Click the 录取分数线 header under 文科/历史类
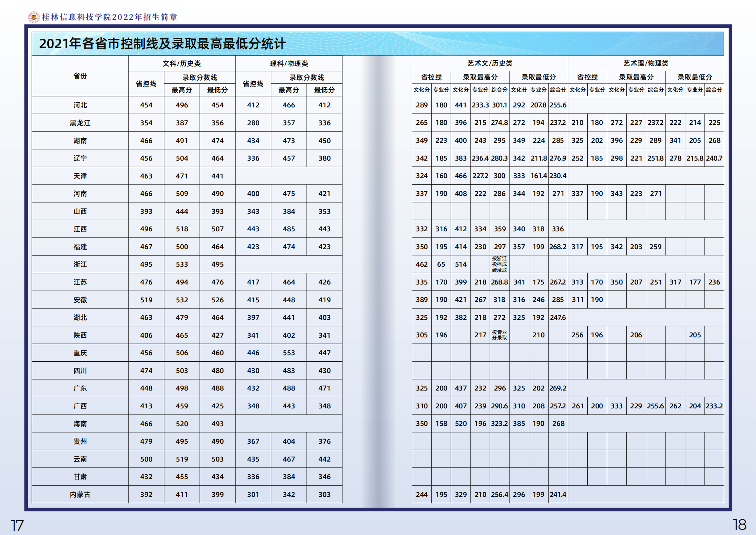Screen dimensions: 756x535 click(200, 78)
